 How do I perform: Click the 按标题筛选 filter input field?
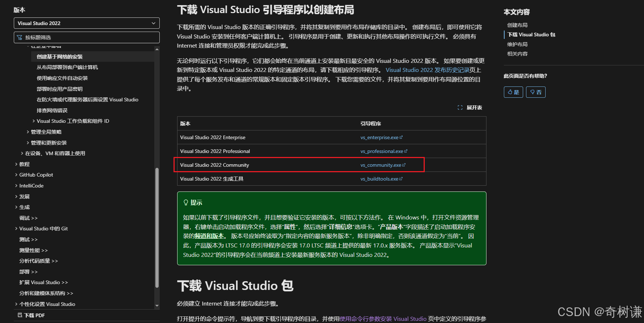pyautogui.click(x=86, y=37)
